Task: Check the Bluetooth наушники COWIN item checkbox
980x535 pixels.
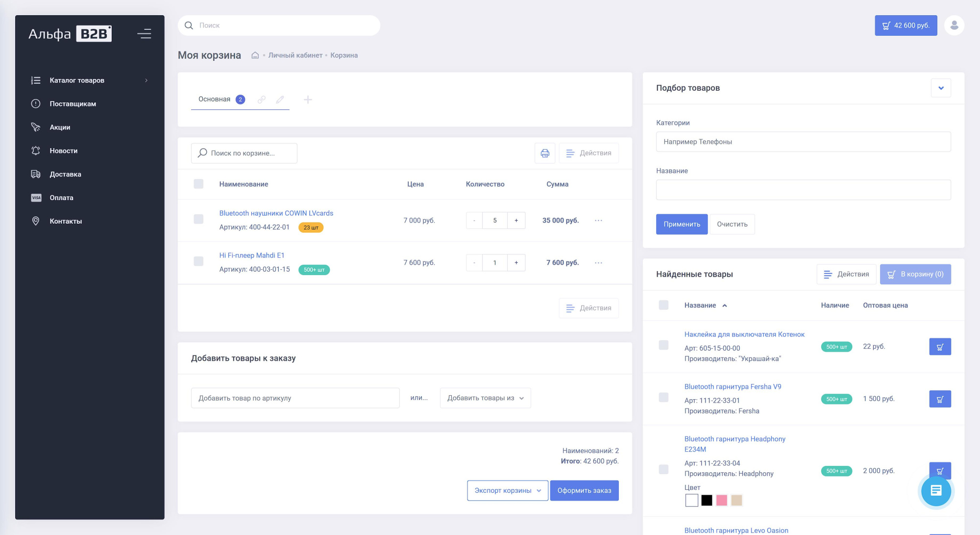Action: coord(198,219)
